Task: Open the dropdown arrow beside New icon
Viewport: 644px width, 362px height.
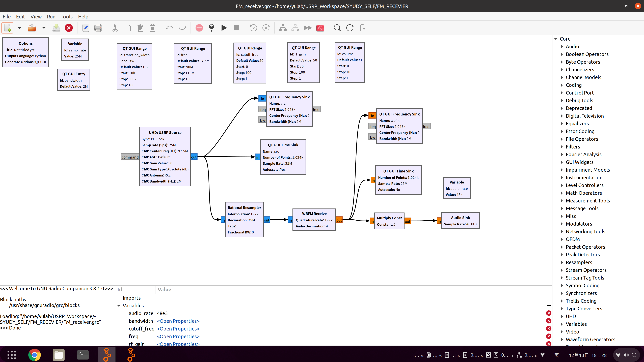Action: [19, 28]
